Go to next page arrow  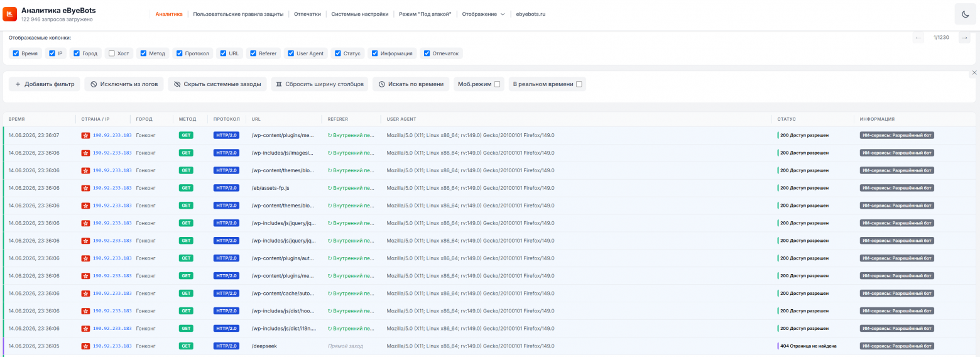pyautogui.click(x=964, y=38)
